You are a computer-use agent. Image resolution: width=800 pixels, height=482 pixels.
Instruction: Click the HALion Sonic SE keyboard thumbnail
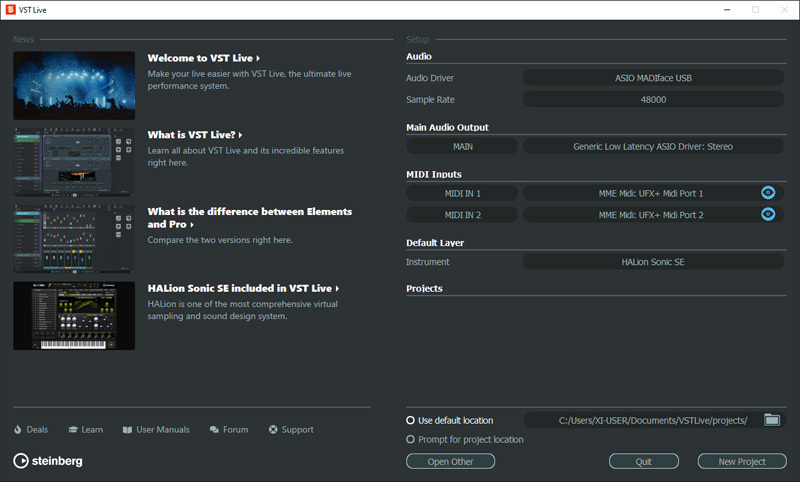tap(74, 316)
